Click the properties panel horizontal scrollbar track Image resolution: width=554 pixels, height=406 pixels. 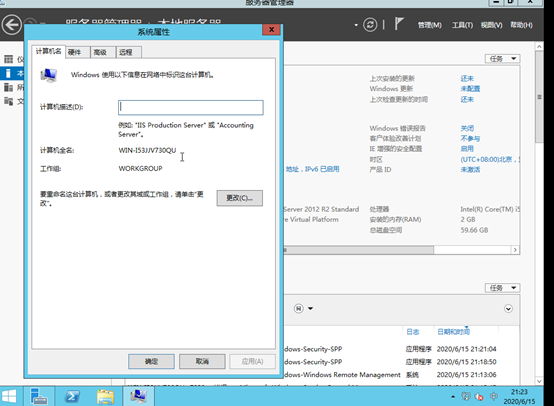[472, 250]
